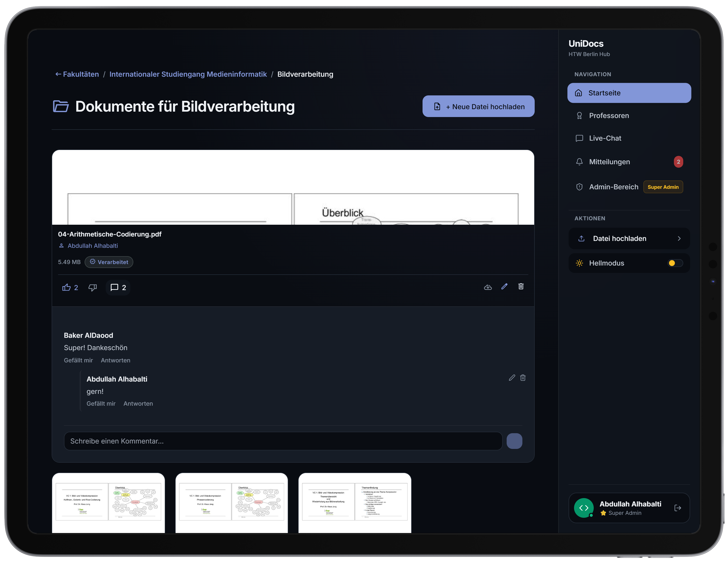The image size is (728, 563).
Task: Log out using the profile card icon
Action: [678, 508]
